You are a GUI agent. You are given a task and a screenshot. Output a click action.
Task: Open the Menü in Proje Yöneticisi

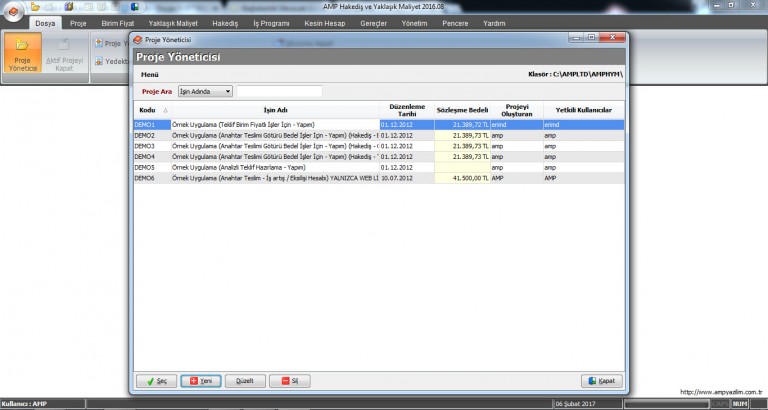(x=150, y=74)
